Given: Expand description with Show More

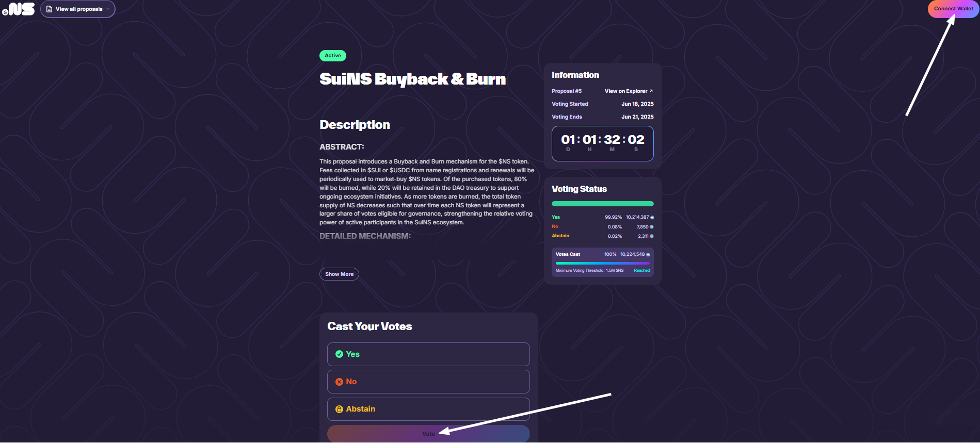Looking at the screenshot, I should (x=339, y=274).
